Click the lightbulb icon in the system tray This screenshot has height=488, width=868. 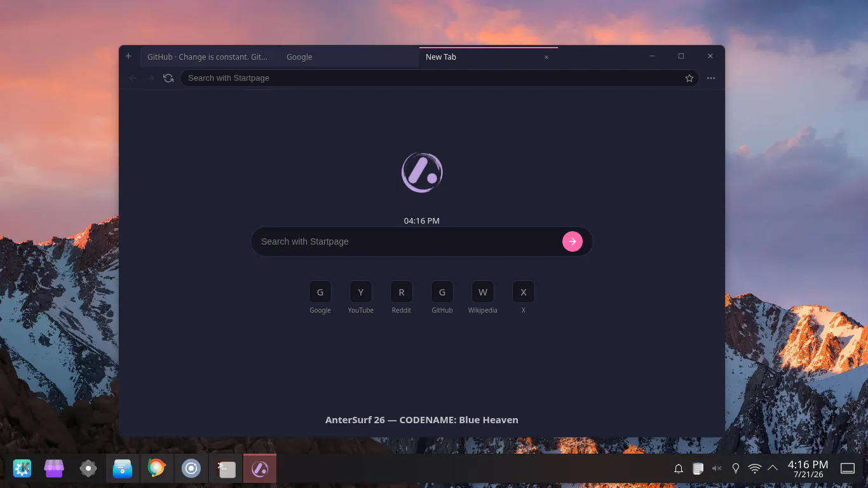point(736,469)
